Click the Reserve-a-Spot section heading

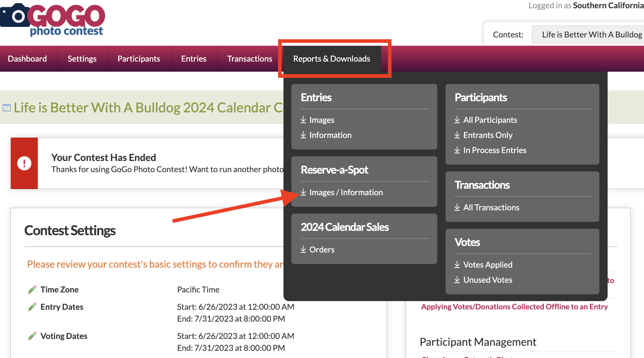[x=334, y=170]
